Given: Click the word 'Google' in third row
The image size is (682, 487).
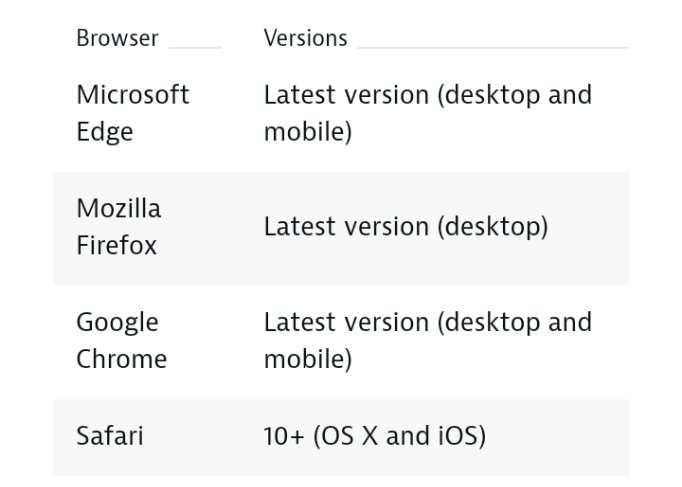Looking at the screenshot, I should tap(117, 323).
